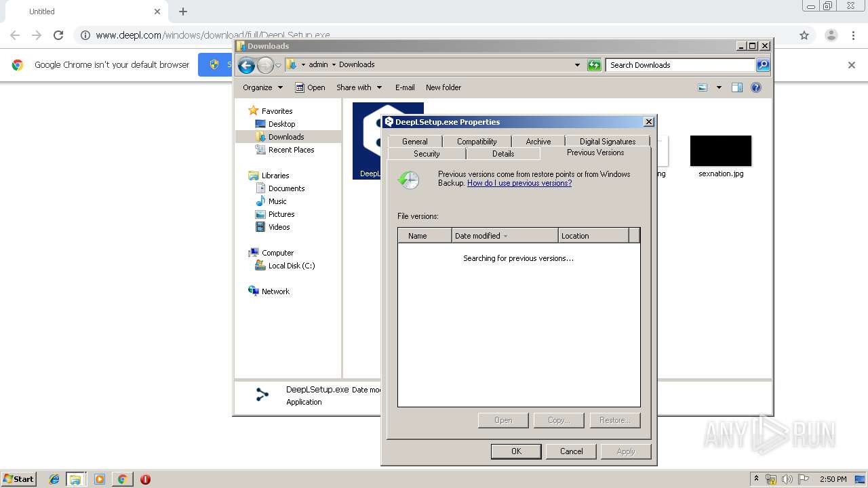The image size is (868, 488).
Task: Open Music library
Action: click(x=277, y=201)
